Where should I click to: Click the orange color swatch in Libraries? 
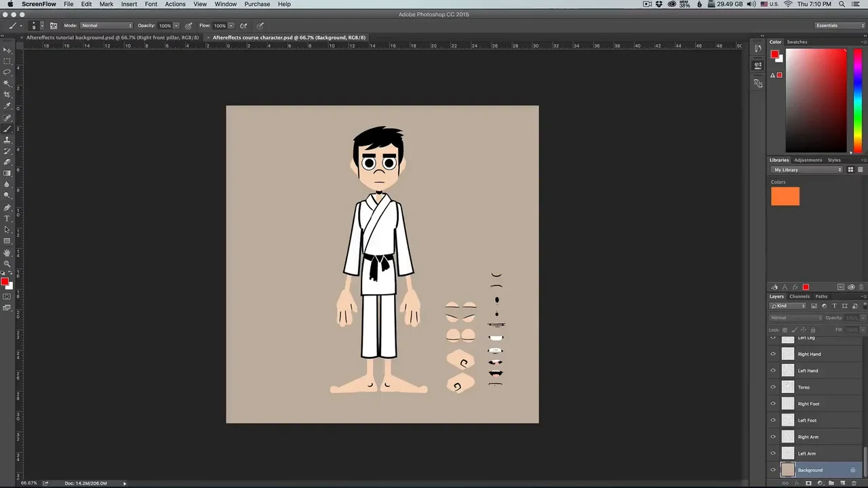pyautogui.click(x=785, y=197)
